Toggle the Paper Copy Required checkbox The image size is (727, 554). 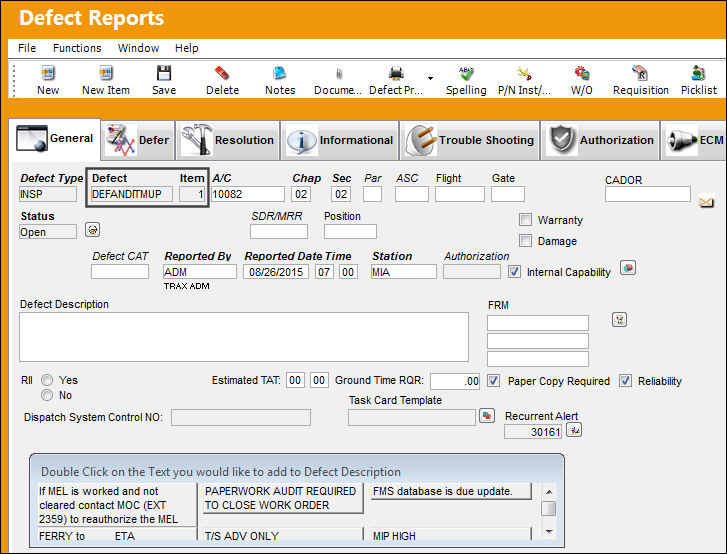tap(493, 381)
